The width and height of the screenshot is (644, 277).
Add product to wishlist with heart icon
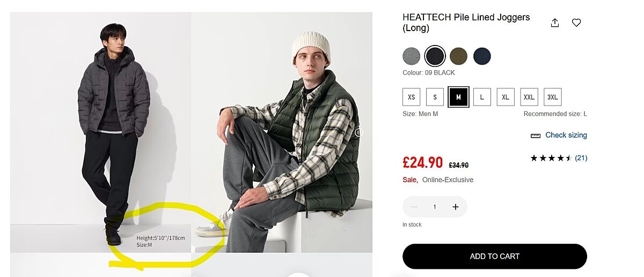point(576,23)
